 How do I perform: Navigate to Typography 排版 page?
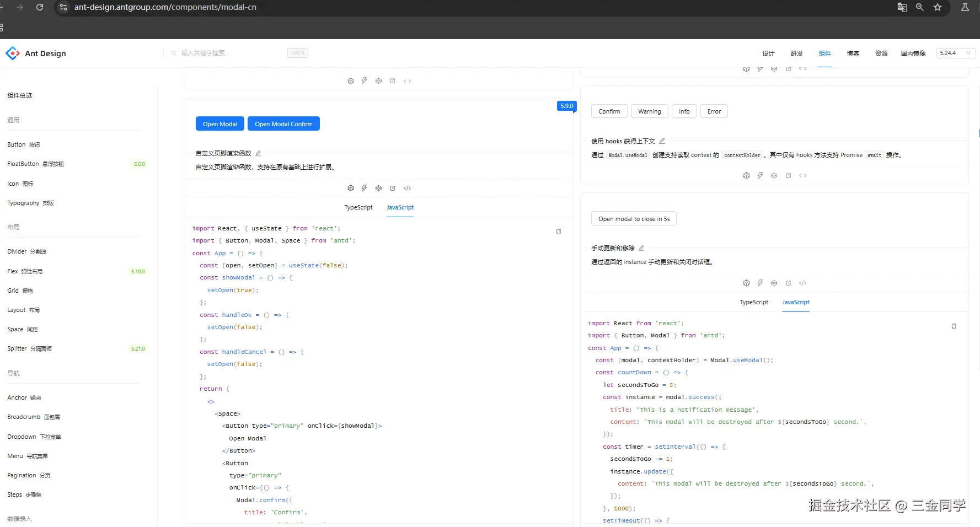pyautogui.click(x=31, y=203)
